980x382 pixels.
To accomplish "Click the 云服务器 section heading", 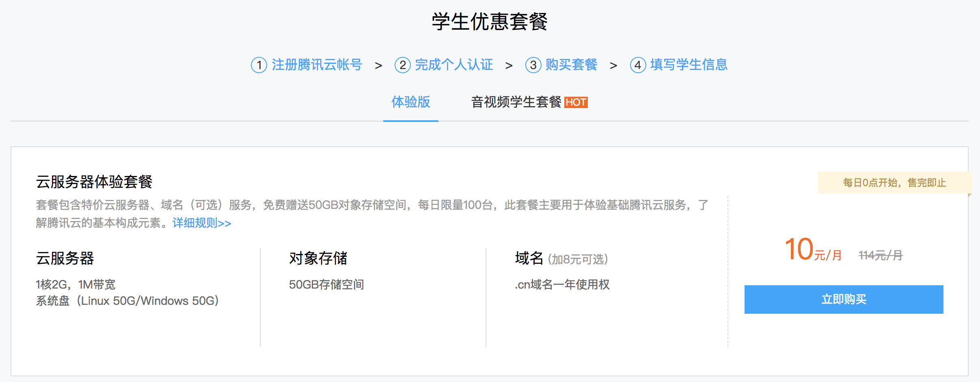I will pyautogui.click(x=65, y=258).
